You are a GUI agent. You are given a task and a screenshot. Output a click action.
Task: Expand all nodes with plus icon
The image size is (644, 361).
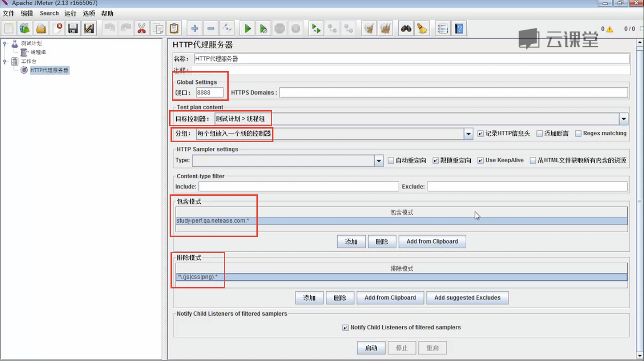(x=195, y=29)
